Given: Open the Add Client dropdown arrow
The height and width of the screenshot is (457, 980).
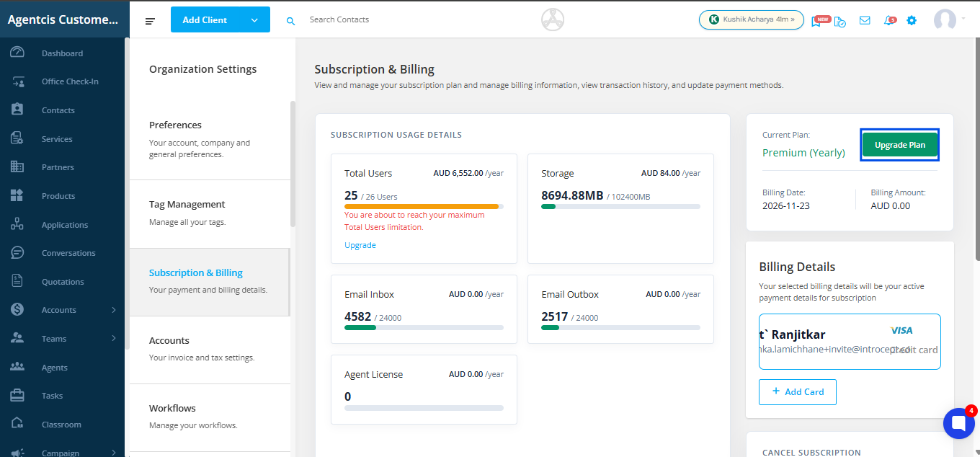Looking at the screenshot, I should click(254, 20).
